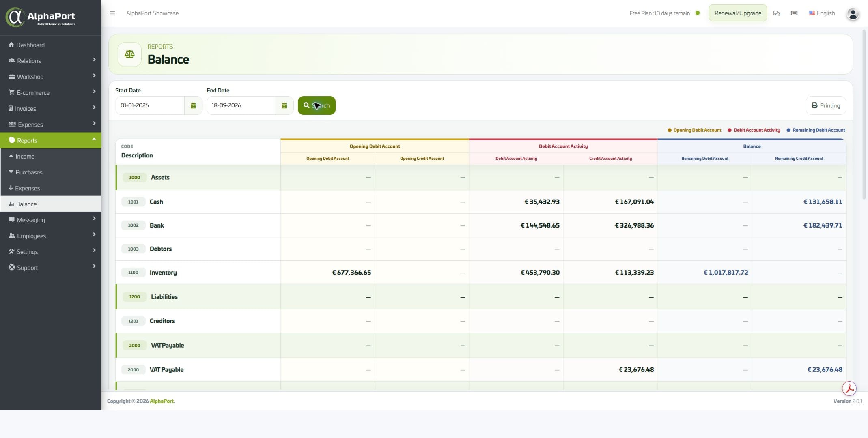The width and height of the screenshot is (868, 438).
Task: Click the Remaining Debit Account legend dot
Action: [788, 130]
